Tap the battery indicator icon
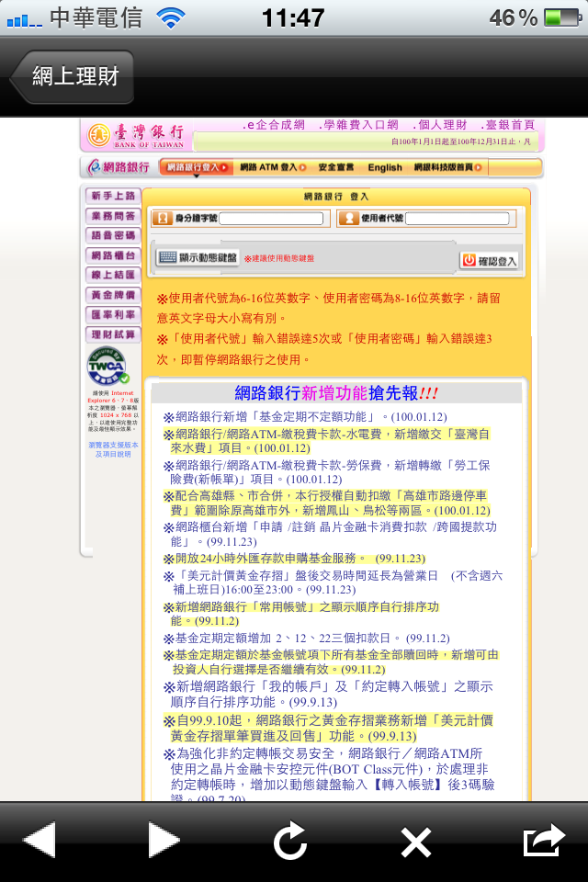Viewport: 588px width, 882px height. click(562, 17)
